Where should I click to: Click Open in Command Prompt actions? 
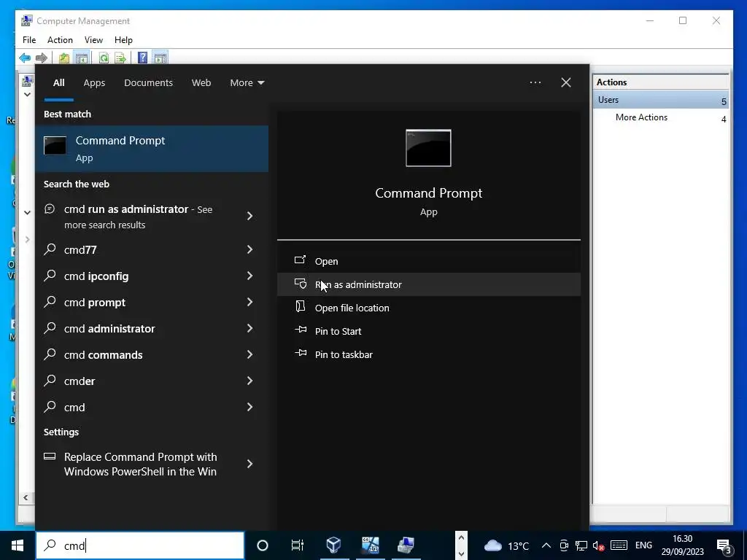coord(428,261)
